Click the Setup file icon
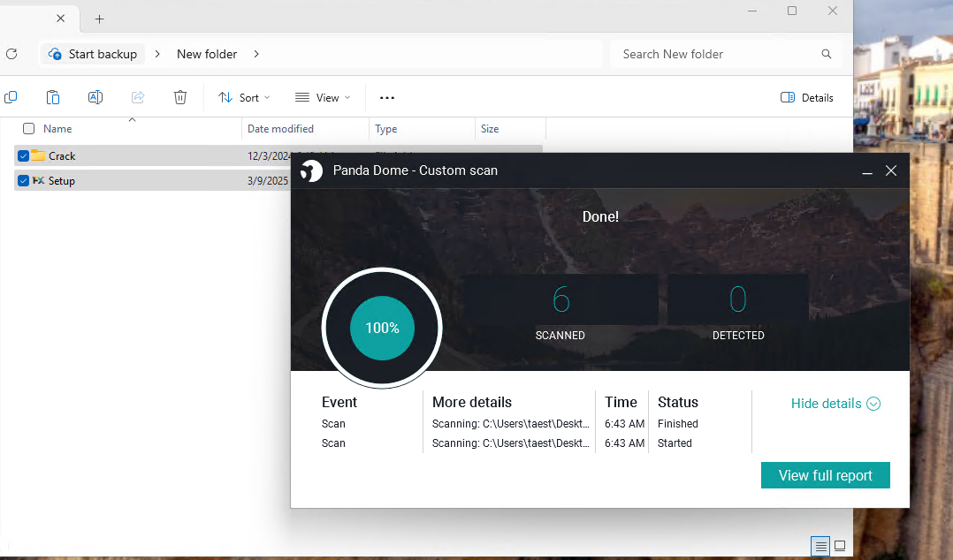 click(38, 180)
